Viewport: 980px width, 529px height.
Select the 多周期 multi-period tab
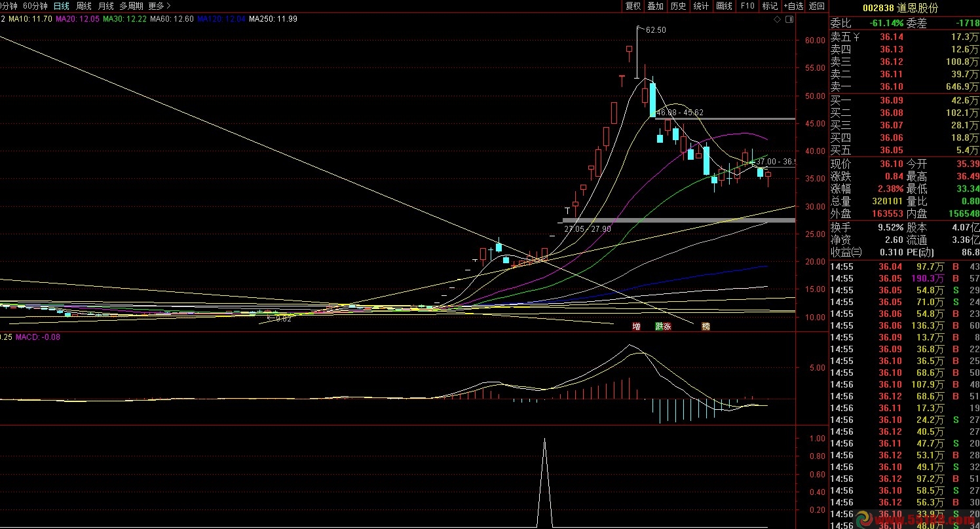pos(131,6)
